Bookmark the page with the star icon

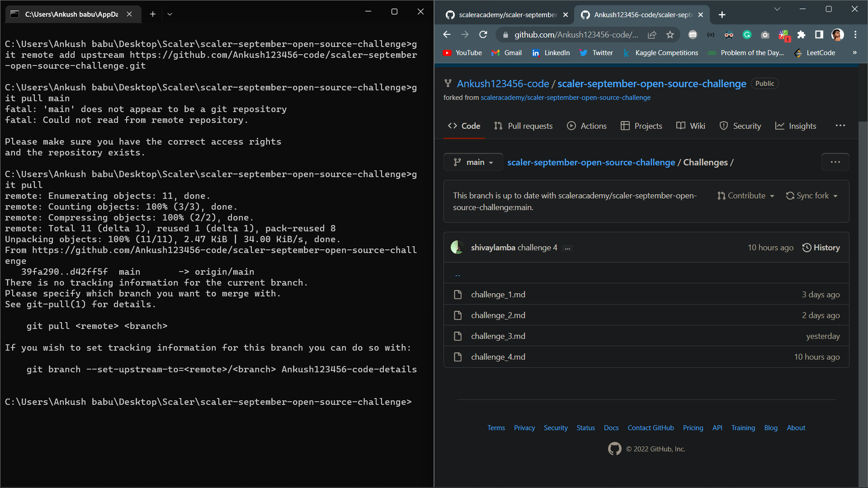[670, 35]
